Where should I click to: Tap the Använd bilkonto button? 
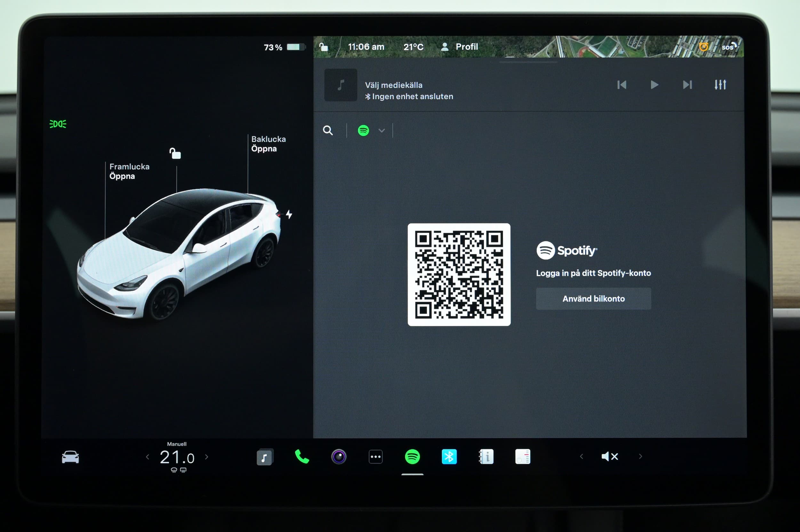(593, 298)
